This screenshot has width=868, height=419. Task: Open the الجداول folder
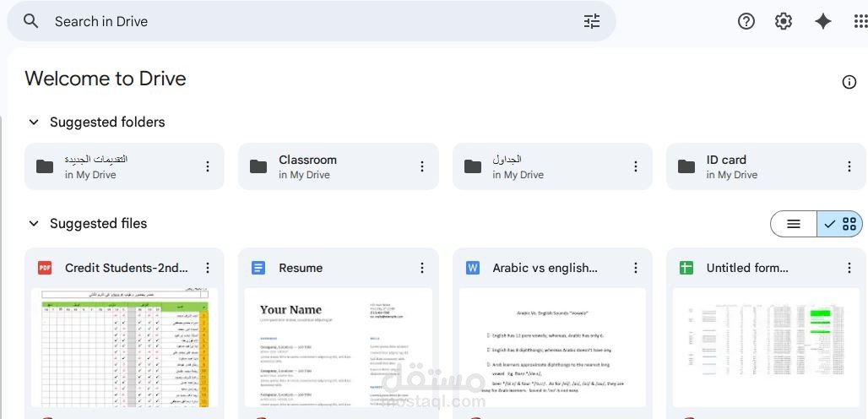point(552,166)
